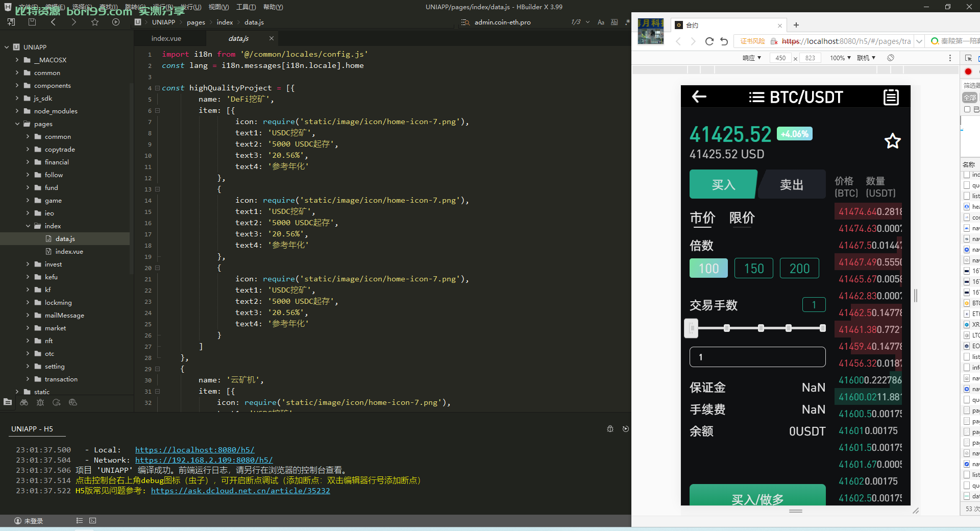Screen dimensions: 980x531
Task: Click the cloud globe icon at sidebar bottom
Action: tap(73, 402)
